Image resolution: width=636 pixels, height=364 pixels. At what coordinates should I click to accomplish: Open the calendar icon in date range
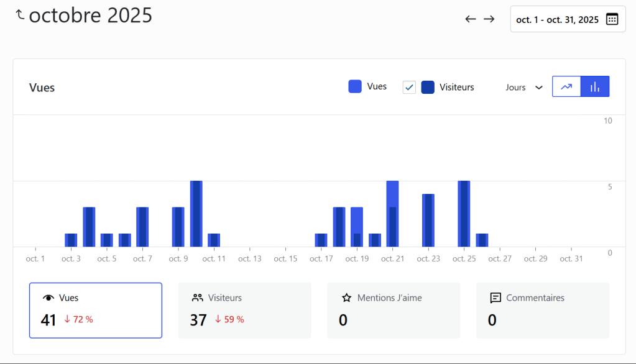click(612, 19)
